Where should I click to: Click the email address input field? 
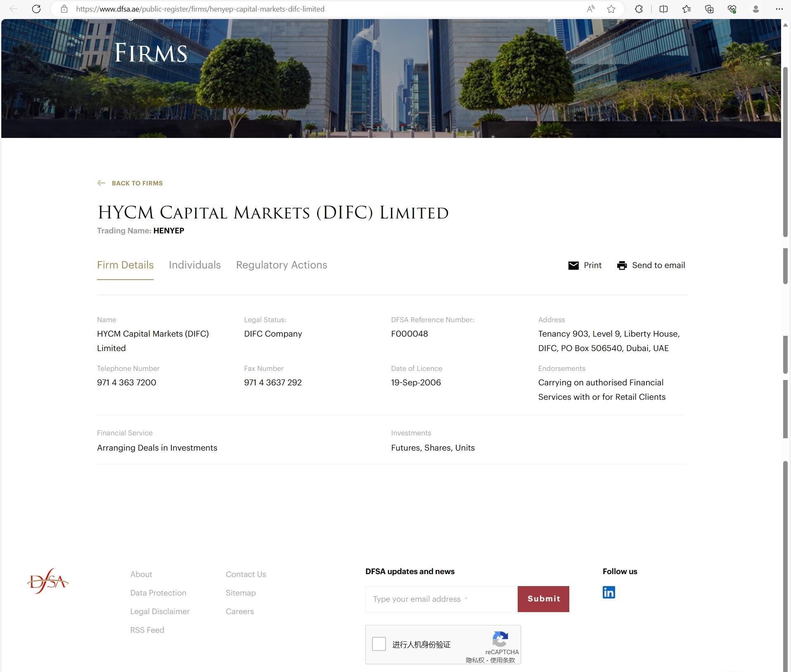pos(441,599)
